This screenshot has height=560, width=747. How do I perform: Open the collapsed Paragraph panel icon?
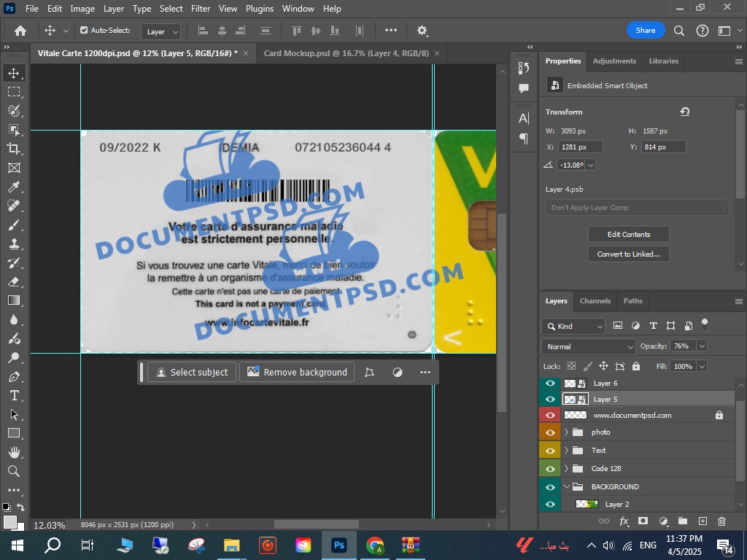point(524,139)
